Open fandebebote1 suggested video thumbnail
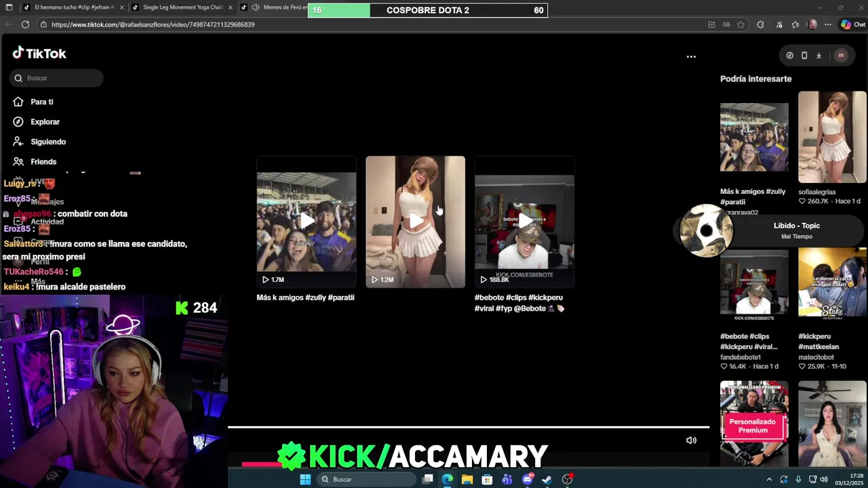The height and width of the screenshot is (488, 868). [754, 284]
